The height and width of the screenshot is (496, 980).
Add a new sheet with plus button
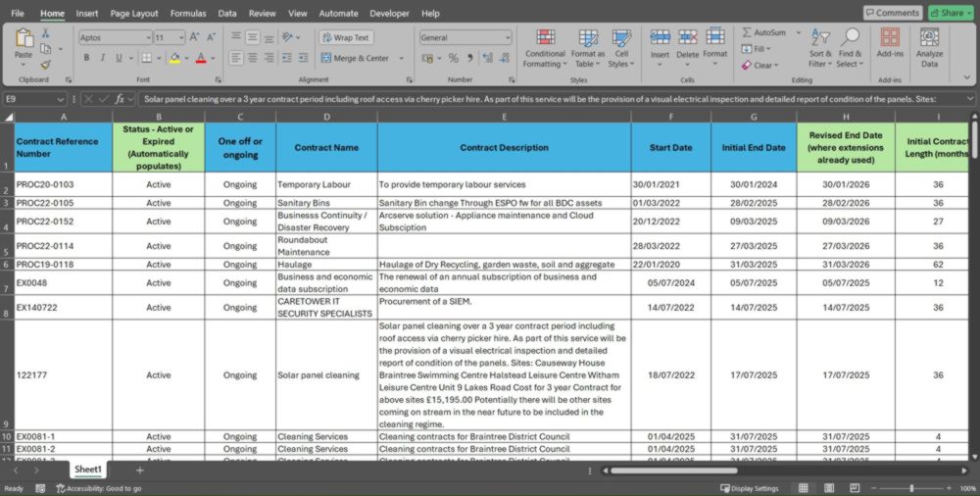[140, 470]
